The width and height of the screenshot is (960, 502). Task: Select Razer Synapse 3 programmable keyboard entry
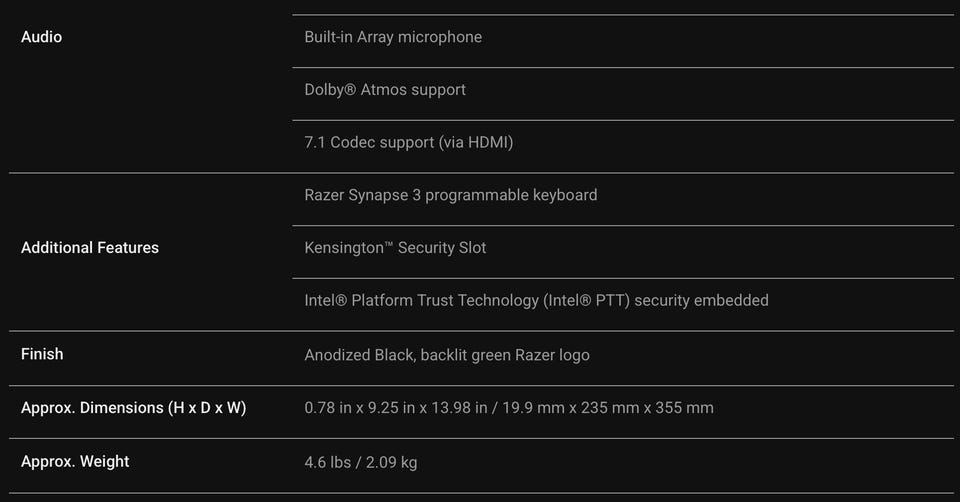[x=451, y=195]
